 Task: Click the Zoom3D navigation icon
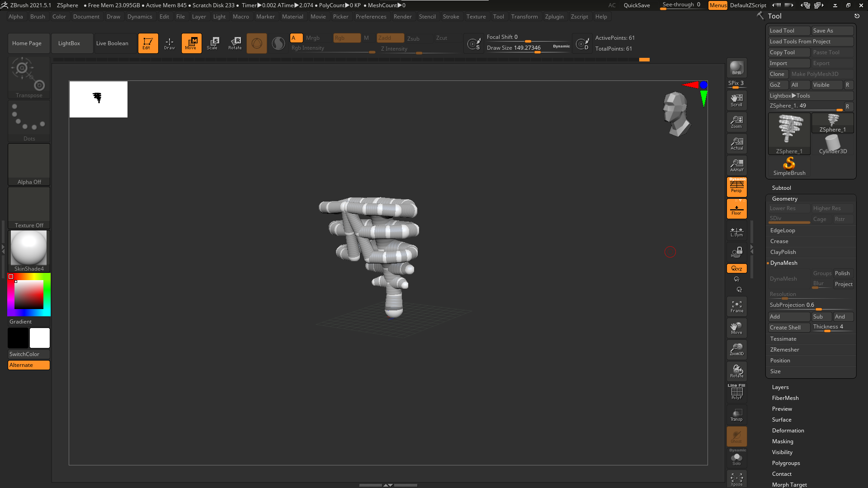[x=736, y=349]
